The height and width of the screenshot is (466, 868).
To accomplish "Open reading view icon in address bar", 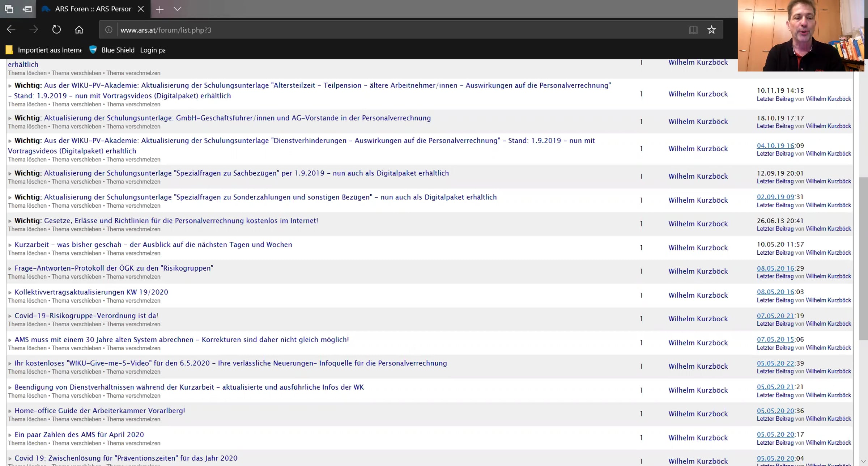I will 693,30.
